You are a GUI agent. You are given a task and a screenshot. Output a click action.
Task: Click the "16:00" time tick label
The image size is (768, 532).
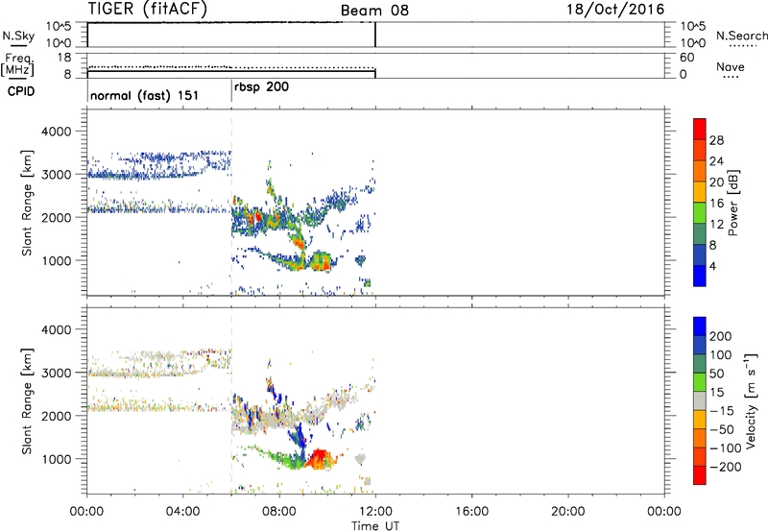[x=471, y=512]
